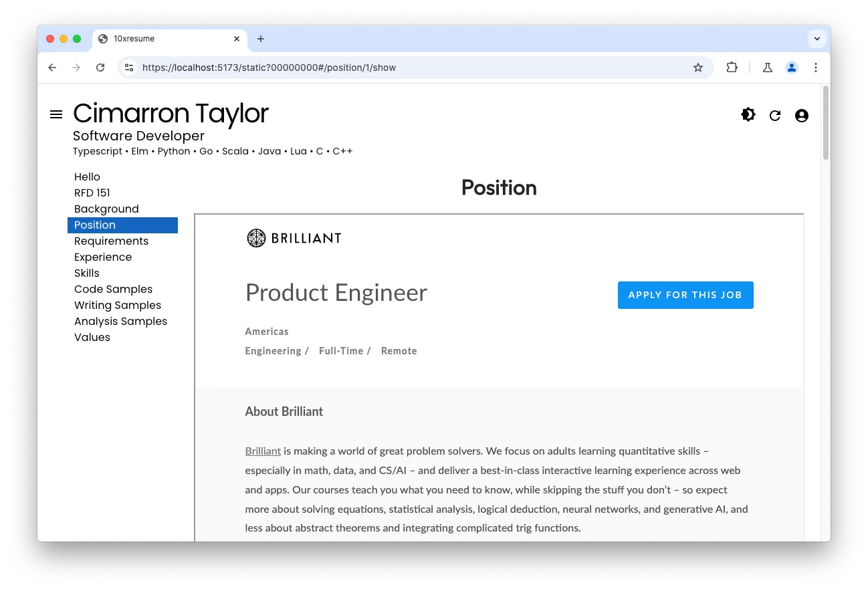Screen dimensions: 868x591
Task: Select Skills in the sidebar navigation
Action: [87, 273]
